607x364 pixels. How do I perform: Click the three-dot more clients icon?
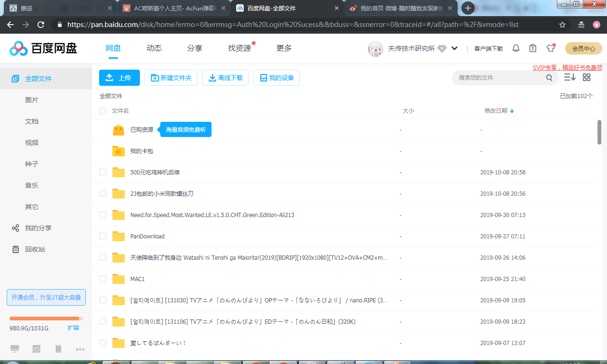[79, 350]
